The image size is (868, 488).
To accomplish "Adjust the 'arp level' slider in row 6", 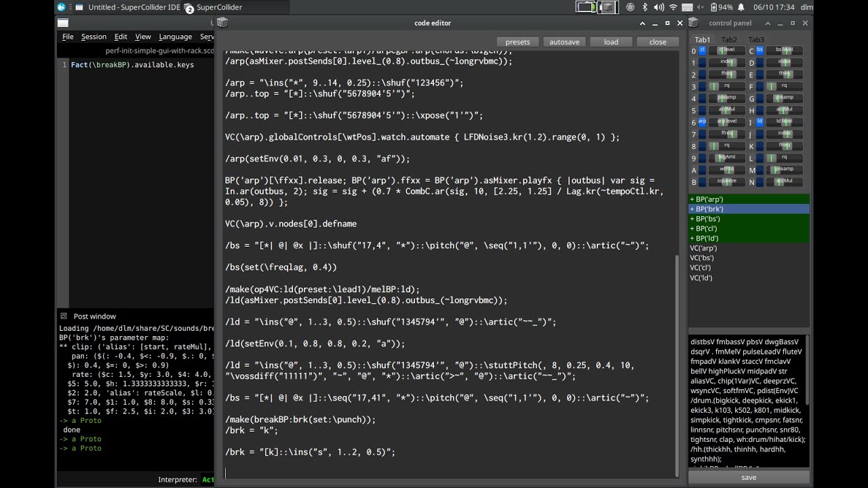I will (726, 122).
